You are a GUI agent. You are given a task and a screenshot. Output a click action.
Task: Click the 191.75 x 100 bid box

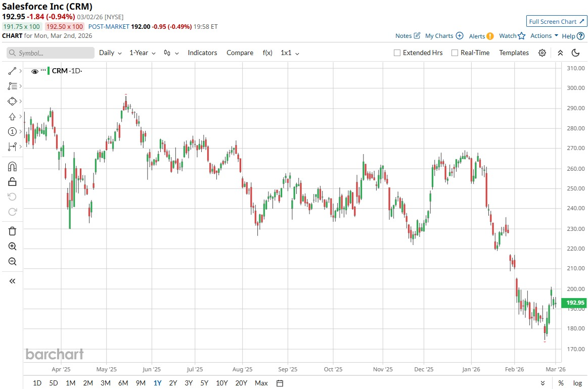[22, 27]
